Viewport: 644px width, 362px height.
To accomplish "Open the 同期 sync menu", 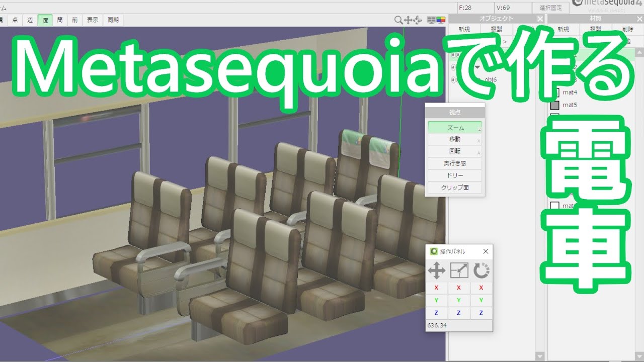I will click(113, 20).
